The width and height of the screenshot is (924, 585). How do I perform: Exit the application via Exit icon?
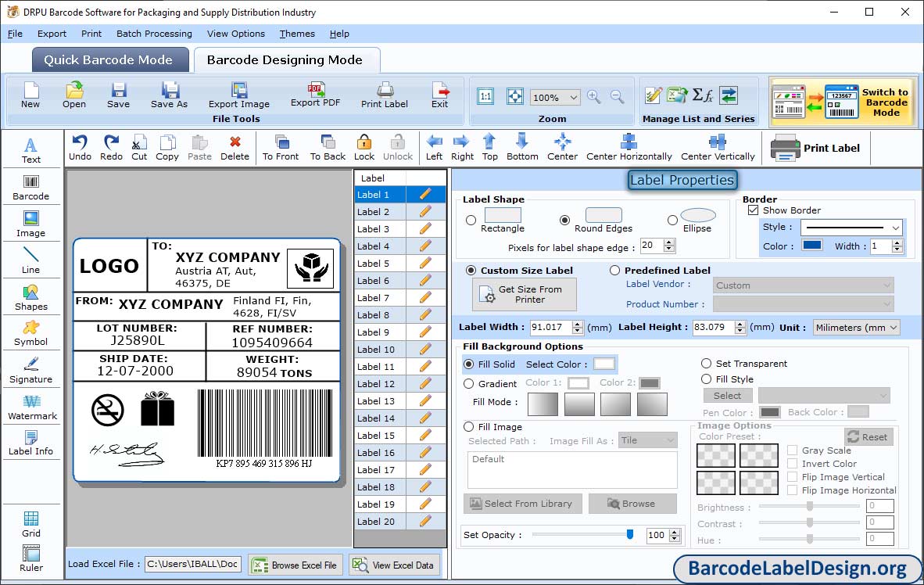pyautogui.click(x=439, y=95)
